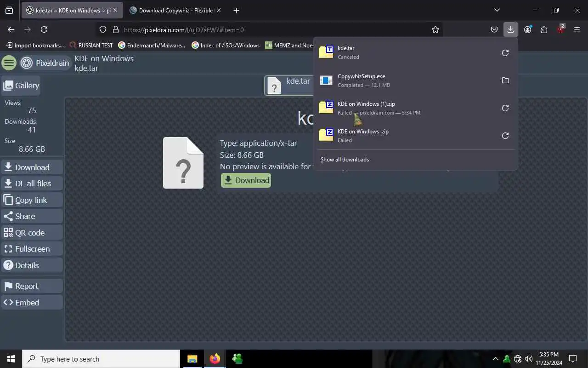
Task: Open the Pixeldrain hamburger menu
Action: tap(9, 63)
